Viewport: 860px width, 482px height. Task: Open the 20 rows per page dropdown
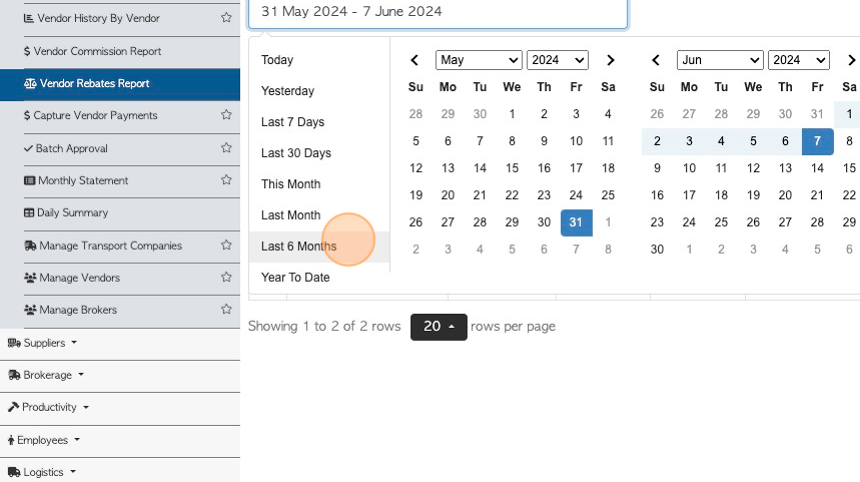click(x=439, y=327)
